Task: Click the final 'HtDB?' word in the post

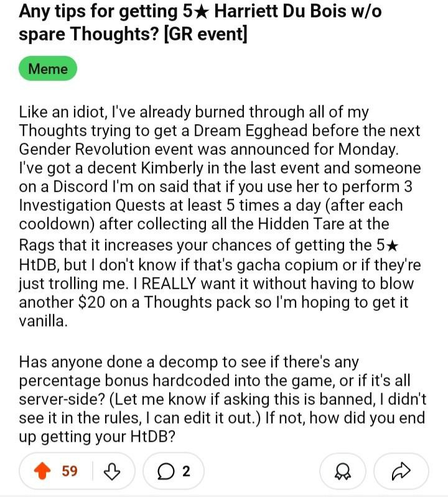Action: [153, 437]
